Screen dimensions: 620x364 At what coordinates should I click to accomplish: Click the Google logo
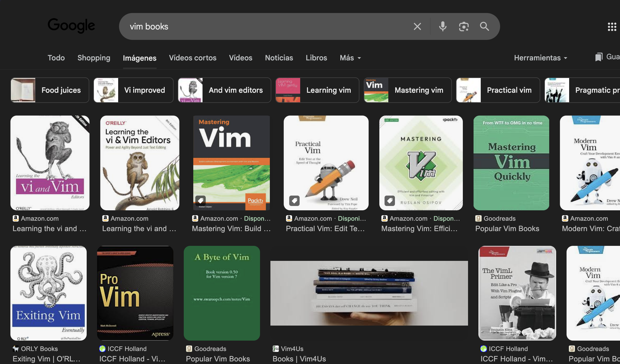(x=71, y=26)
